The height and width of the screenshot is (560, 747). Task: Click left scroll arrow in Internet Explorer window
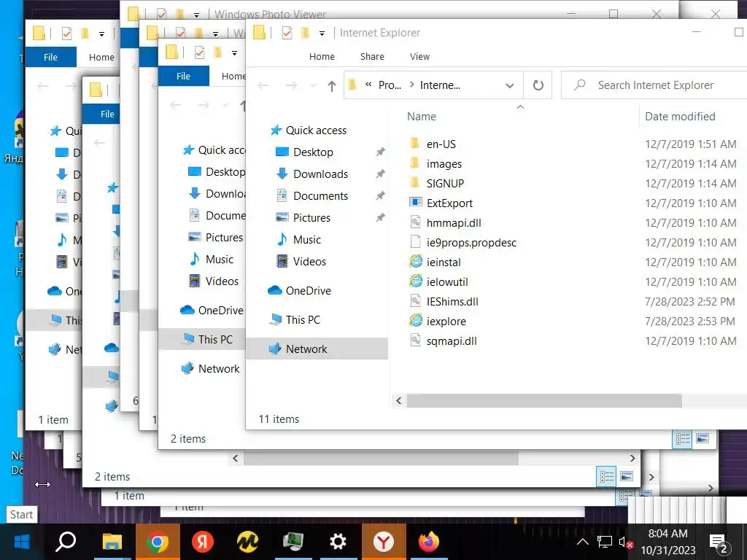click(399, 401)
